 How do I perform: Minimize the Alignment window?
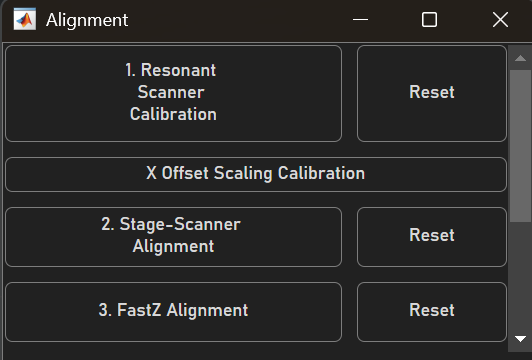pos(360,19)
